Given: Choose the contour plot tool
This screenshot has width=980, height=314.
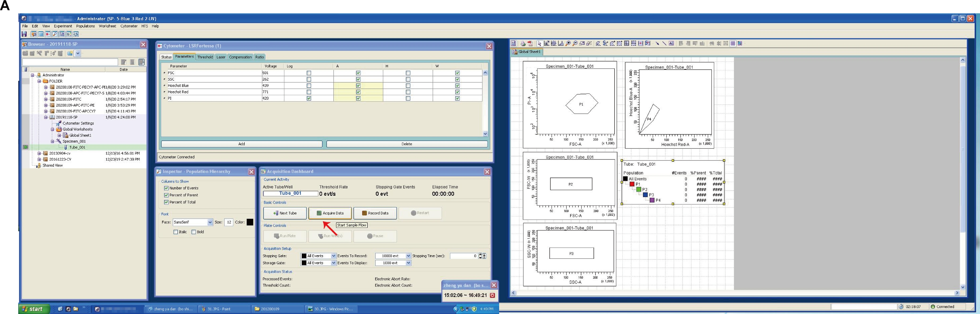Looking at the screenshot, I should [554, 43].
